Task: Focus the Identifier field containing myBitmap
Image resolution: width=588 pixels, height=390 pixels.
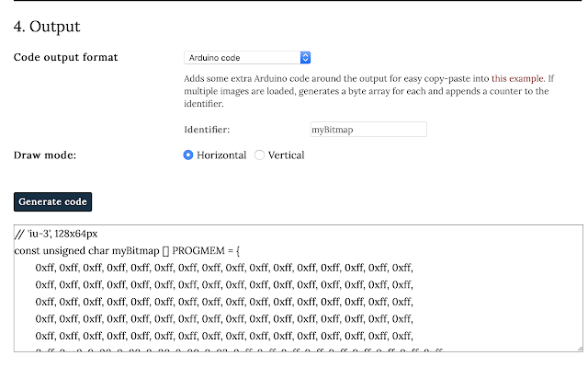Action: pyautogui.click(x=368, y=130)
